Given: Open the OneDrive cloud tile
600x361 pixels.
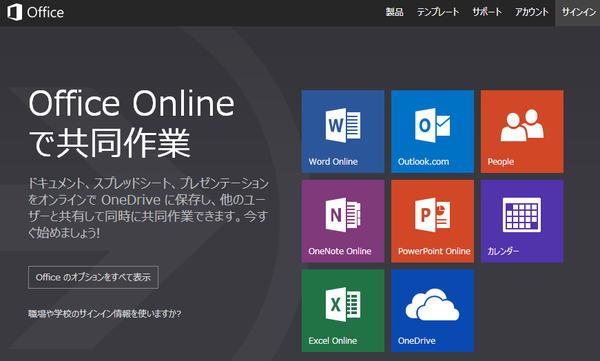Looking at the screenshot, I should (432, 310).
